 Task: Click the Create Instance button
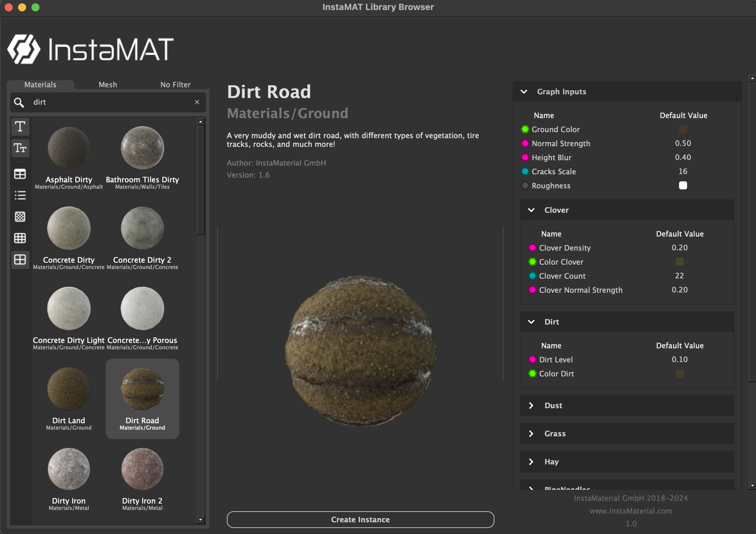(360, 520)
